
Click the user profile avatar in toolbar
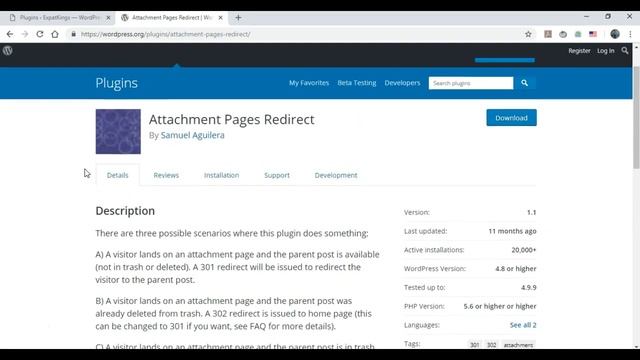tap(615, 34)
